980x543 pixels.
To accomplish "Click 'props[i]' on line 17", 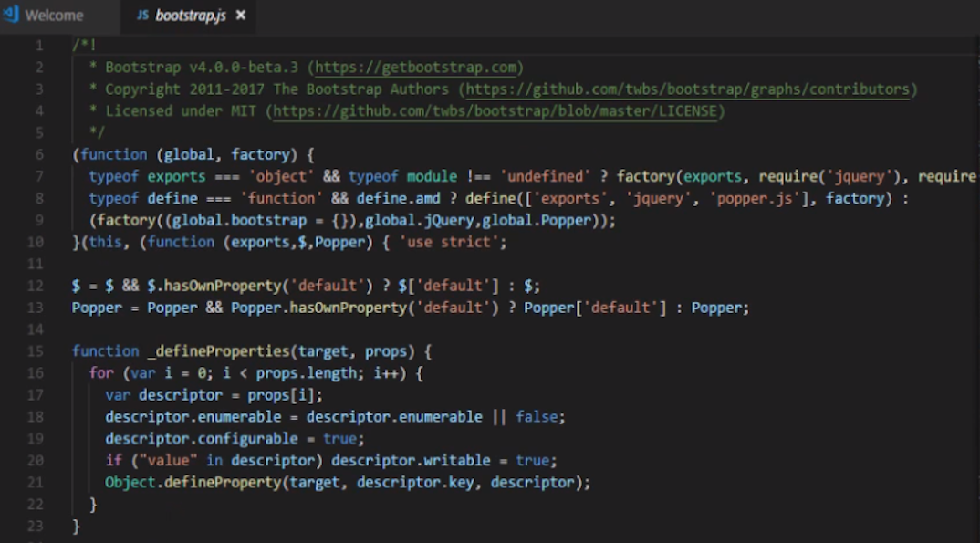I will (281, 395).
